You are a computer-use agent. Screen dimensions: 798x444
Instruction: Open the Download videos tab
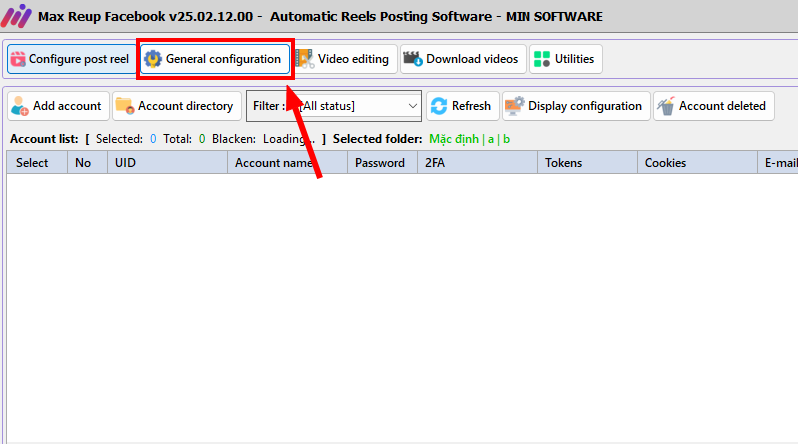[463, 59]
